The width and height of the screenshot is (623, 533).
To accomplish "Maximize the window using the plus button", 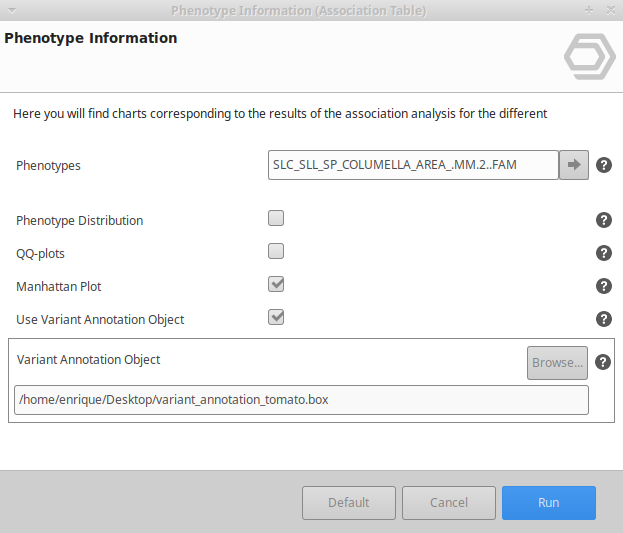I will pos(589,10).
